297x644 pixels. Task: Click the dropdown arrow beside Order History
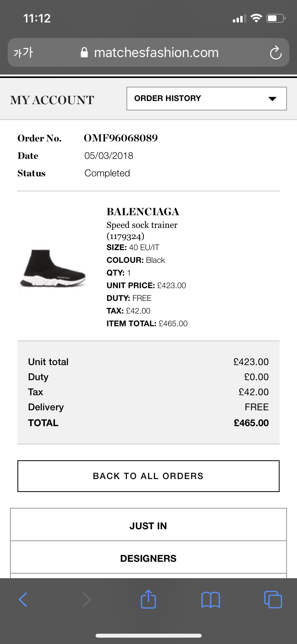point(272,99)
